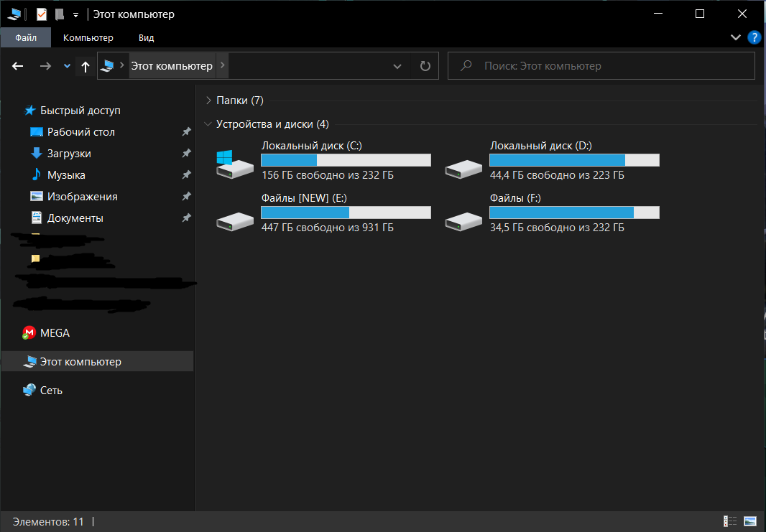The width and height of the screenshot is (766, 532).
Task: Select Этот компьютер in the sidebar
Action: (97, 361)
